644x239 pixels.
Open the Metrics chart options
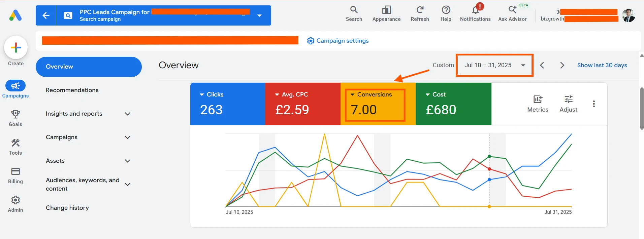coord(538,104)
